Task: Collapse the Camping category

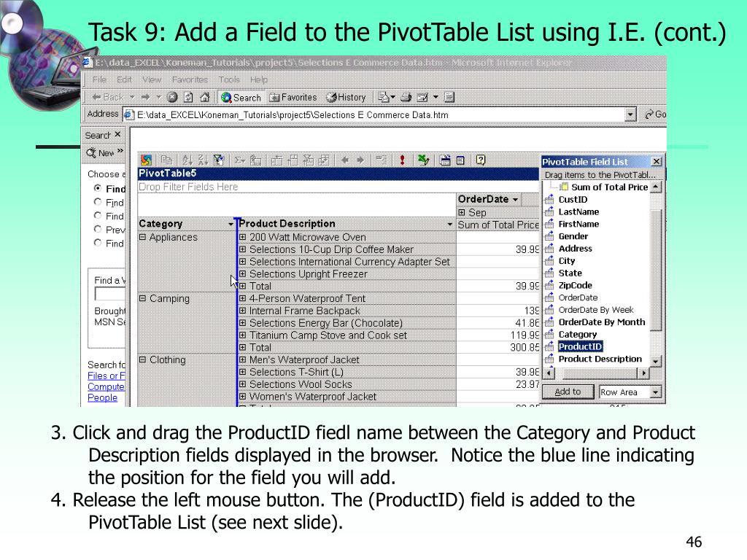Action: click(x=142, y=298)
